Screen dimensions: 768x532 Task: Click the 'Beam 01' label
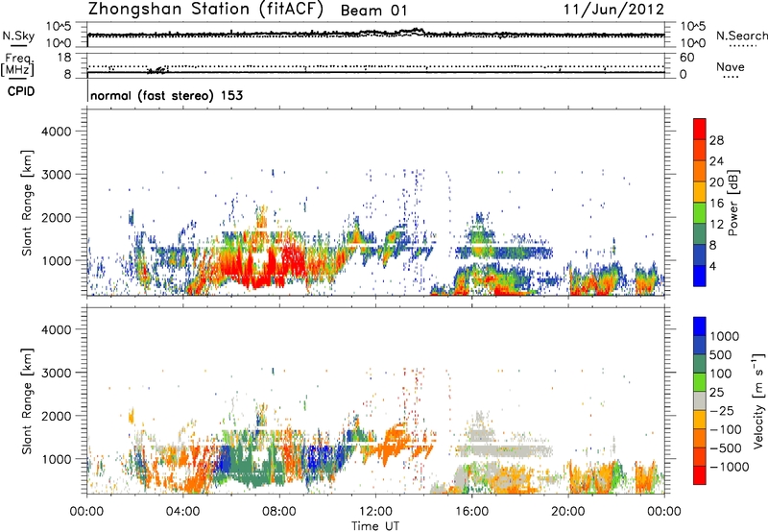373,11
